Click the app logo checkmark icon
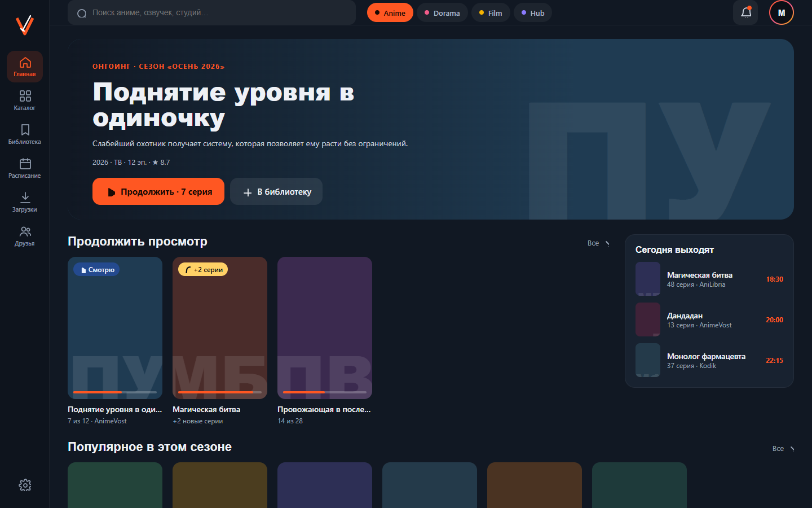 [25, 25]
